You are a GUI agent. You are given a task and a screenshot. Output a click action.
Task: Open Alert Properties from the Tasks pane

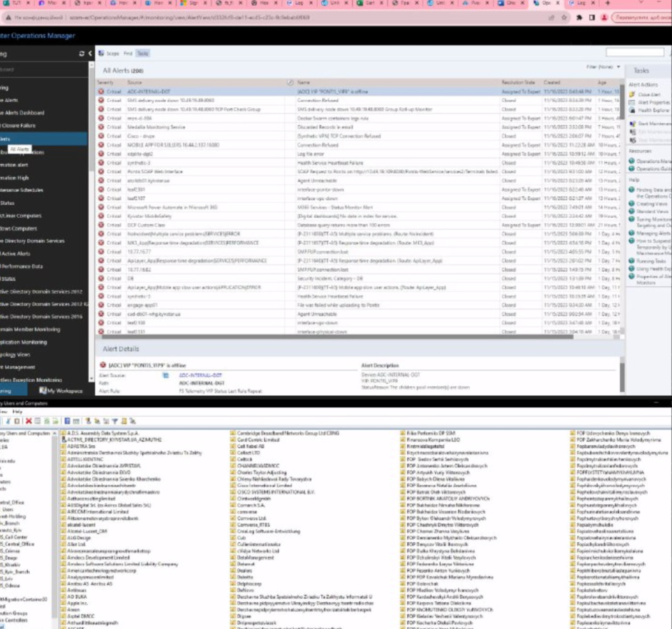(x=654, y=102)
